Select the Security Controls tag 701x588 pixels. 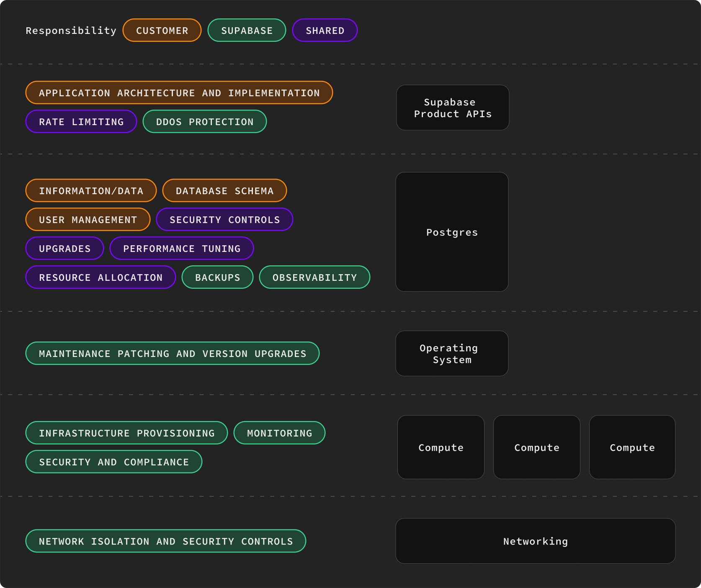tap(224, 220)
